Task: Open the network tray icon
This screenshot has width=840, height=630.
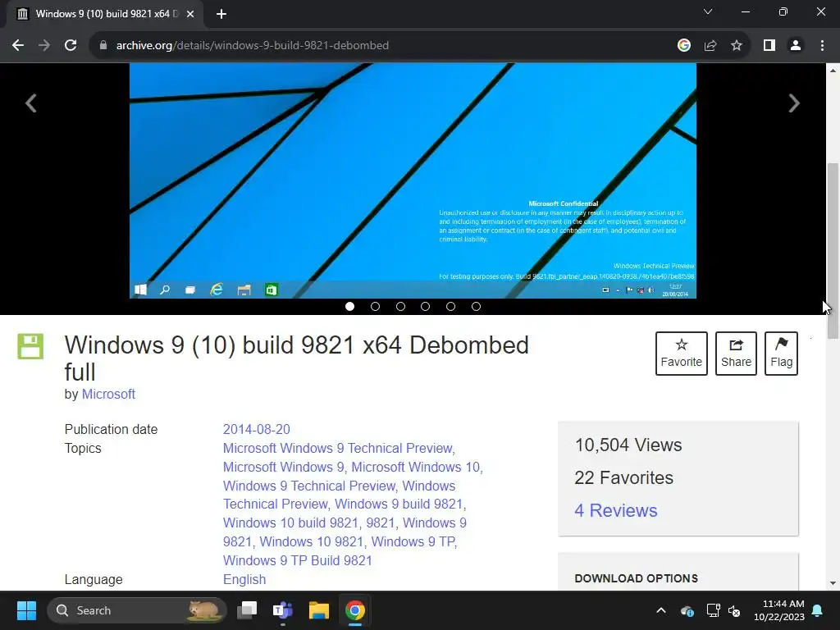Action: (713, 610)
